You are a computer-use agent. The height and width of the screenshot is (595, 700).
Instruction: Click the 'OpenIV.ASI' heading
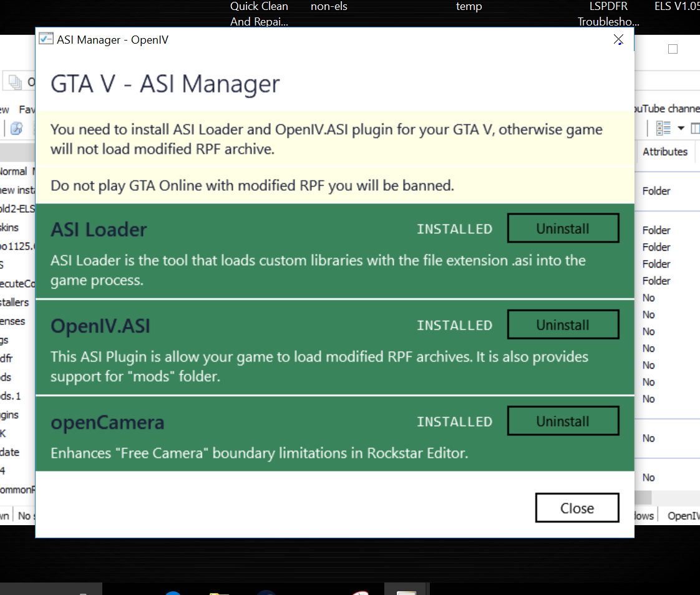click(100, 326)
